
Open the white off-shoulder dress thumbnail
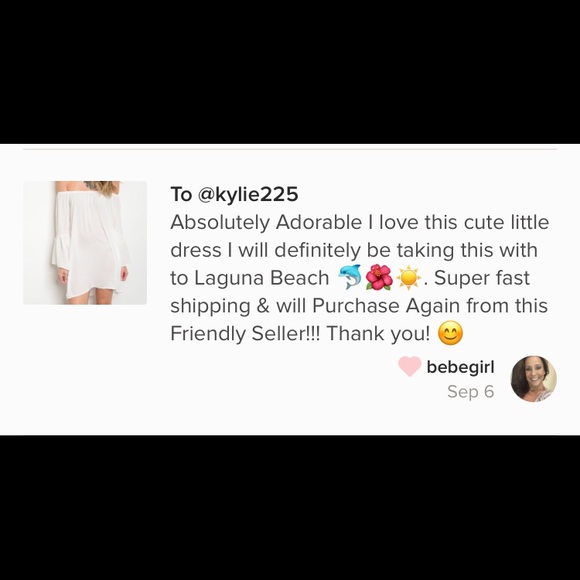click(x=85, y=243)
